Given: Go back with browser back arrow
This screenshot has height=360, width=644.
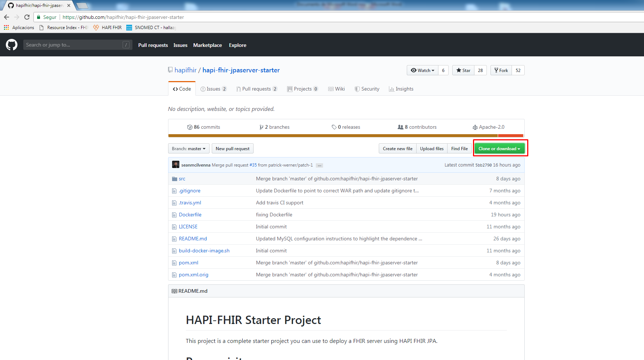Looking at the screenshot, I should pos(7,17).
